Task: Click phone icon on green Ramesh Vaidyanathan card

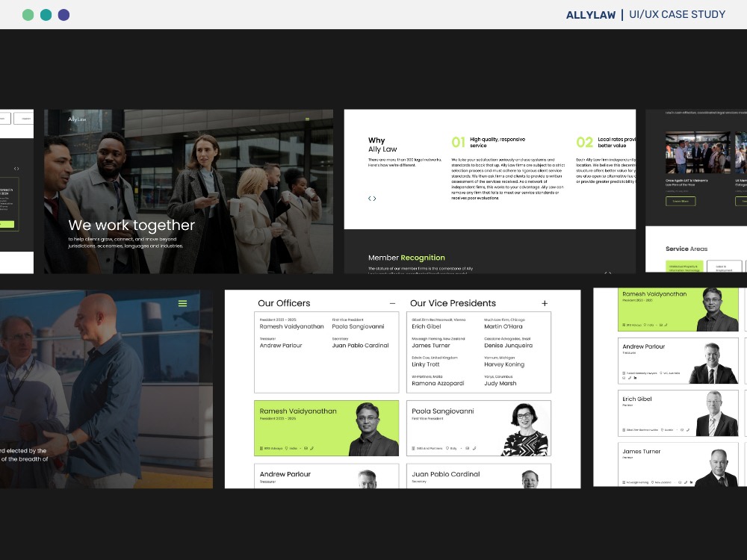Action: coord(311,448)
